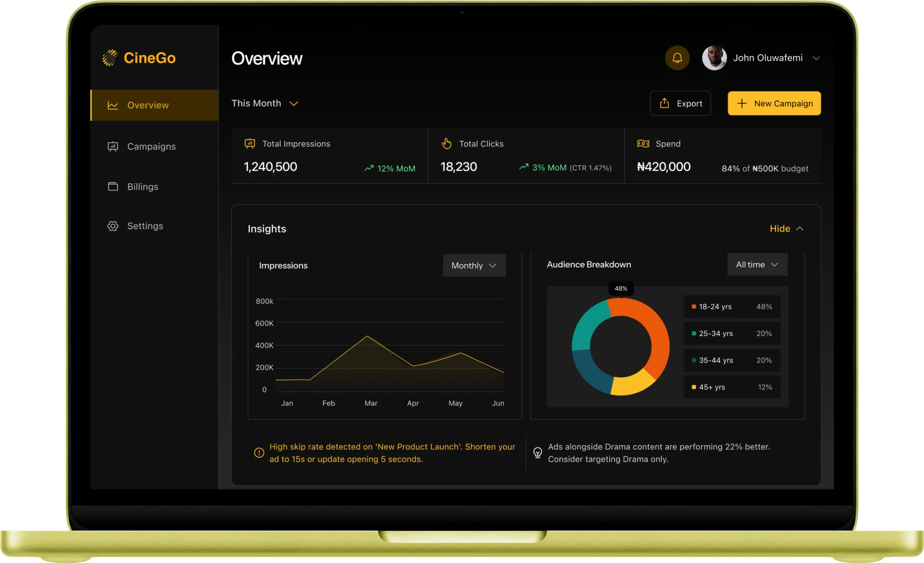Click the CineGo logo icon

point(110,58)
